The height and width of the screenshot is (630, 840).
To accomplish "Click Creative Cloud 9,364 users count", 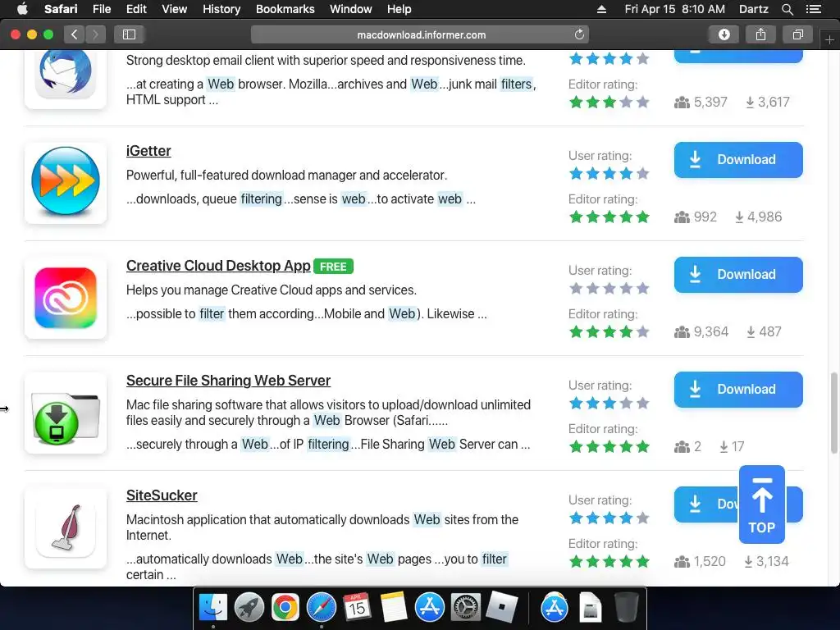I will [701, 331].
